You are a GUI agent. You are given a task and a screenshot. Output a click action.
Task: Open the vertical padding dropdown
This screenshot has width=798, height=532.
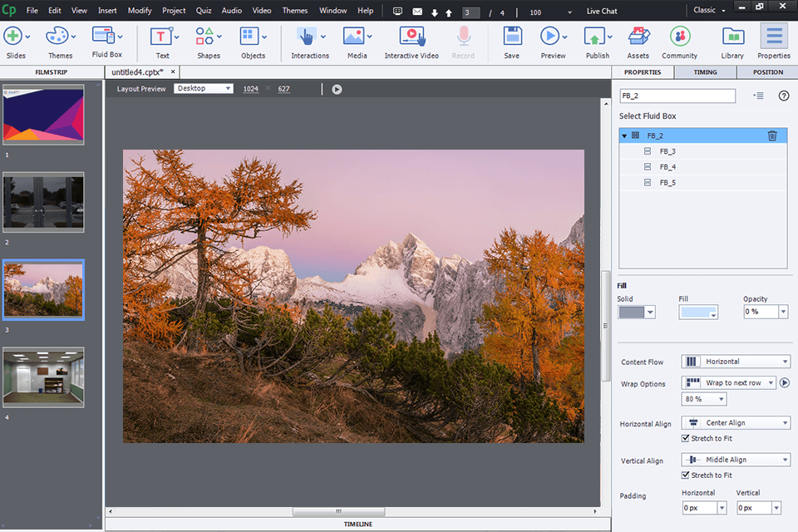tap(776, 508)
